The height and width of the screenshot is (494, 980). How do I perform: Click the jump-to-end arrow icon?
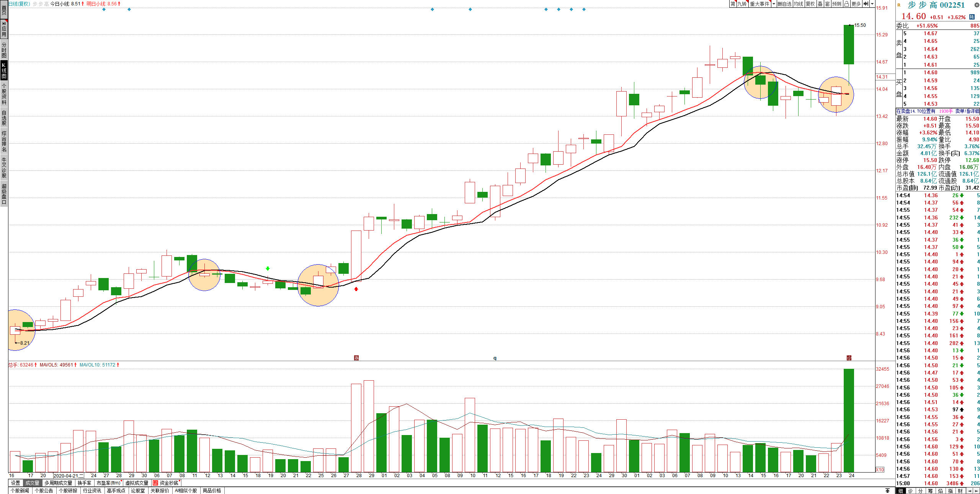pyautogui.click(x=866, y=4)
